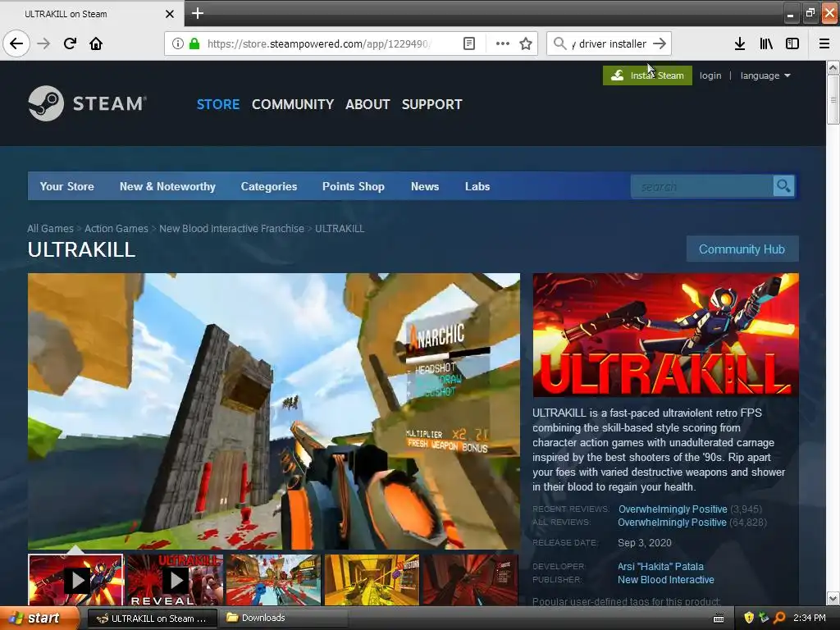The image size is (840, 630).
Task: Open all reviews Overwhelmingly Positive link
Action: click(673, 523)
